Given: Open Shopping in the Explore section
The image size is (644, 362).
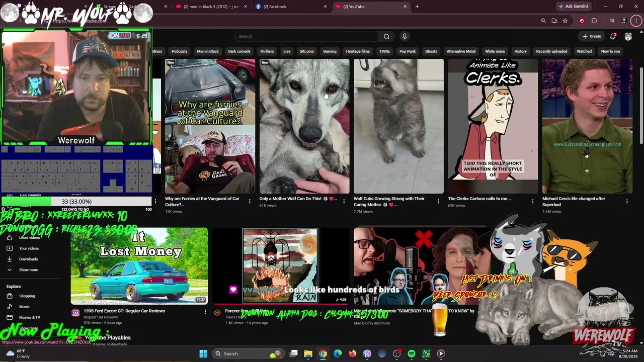Looking at the screenshot, I should [27, 296].
